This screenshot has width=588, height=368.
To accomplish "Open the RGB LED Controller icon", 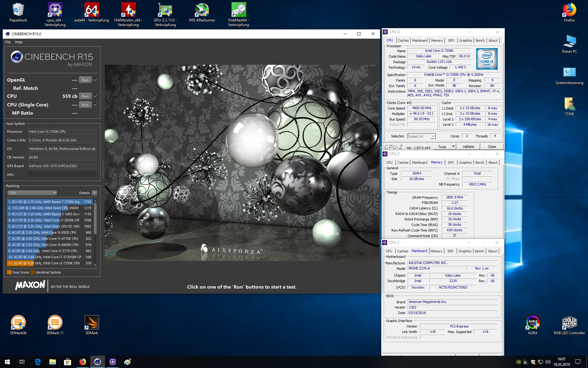I will [569, 325].
